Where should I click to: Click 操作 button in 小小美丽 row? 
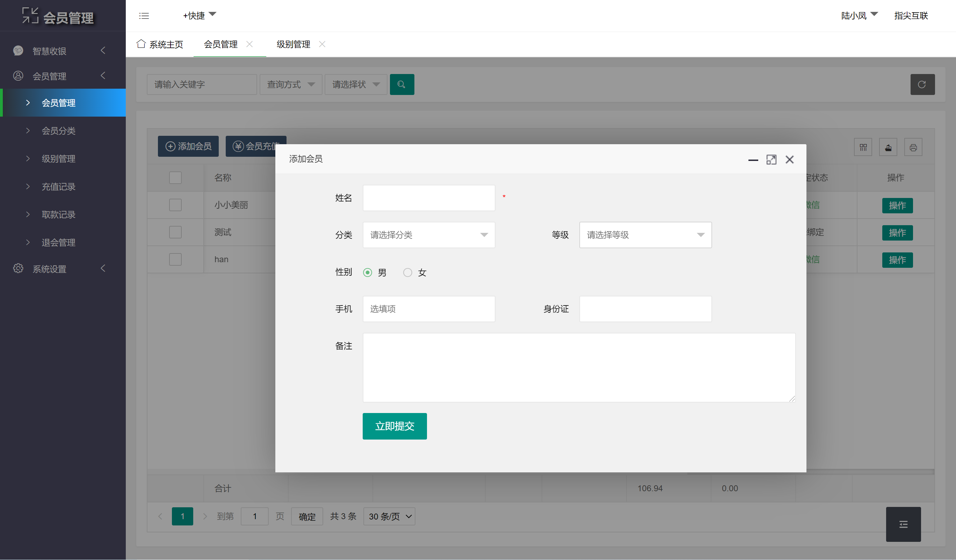point(897,206)
